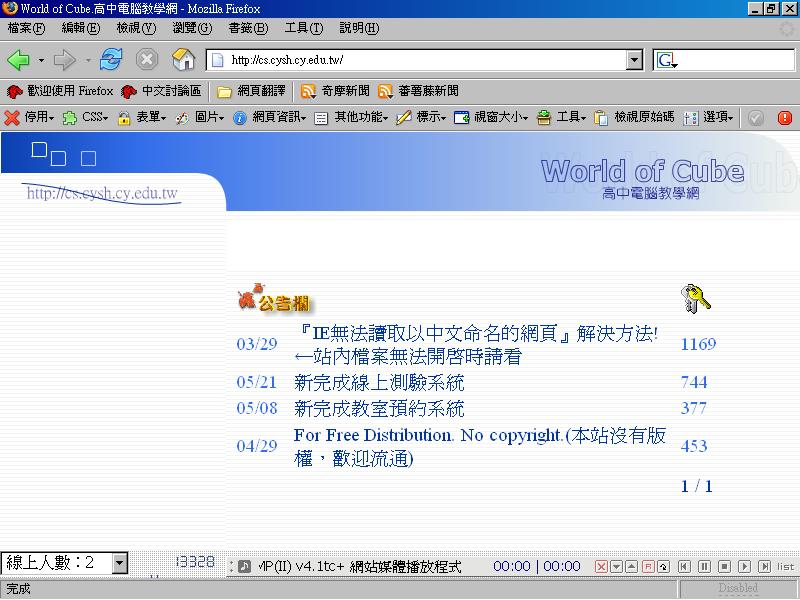Open the developer toolbar 工具 menu
800x600 pixels.
(561, 117)
